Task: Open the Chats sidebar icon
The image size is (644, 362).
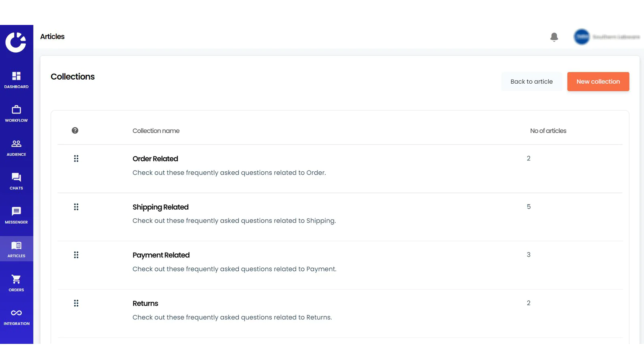Action: click(x=16, y=177)
